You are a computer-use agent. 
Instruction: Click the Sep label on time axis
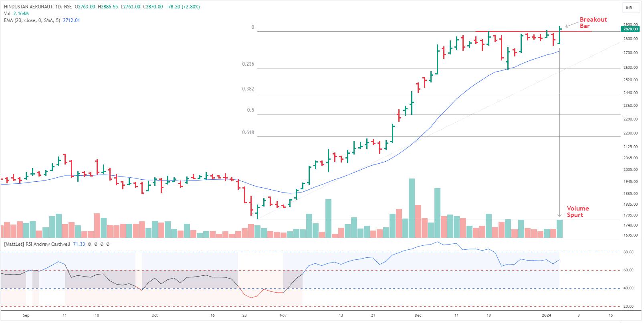tap(26, 315)
